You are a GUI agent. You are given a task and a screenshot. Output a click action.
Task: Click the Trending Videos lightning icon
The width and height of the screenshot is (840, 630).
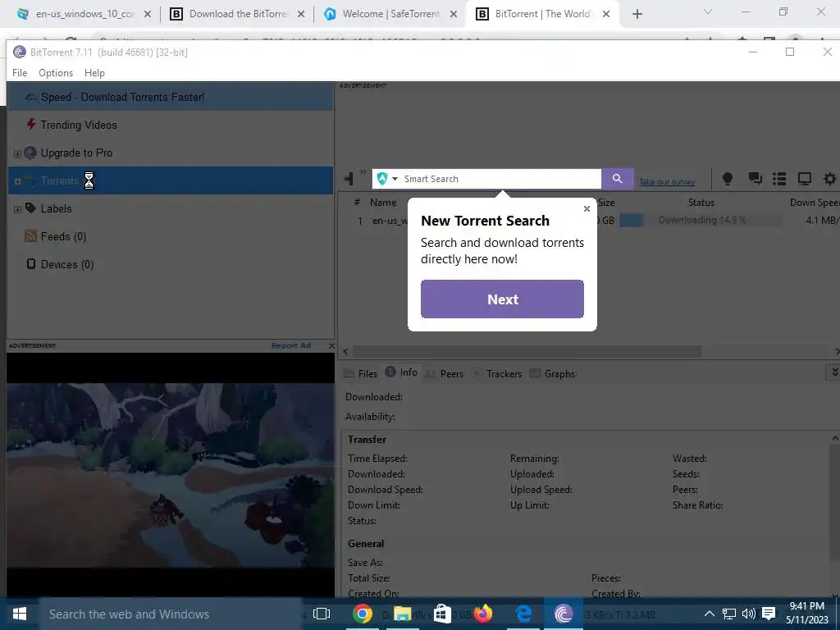[x=31, y=125]
